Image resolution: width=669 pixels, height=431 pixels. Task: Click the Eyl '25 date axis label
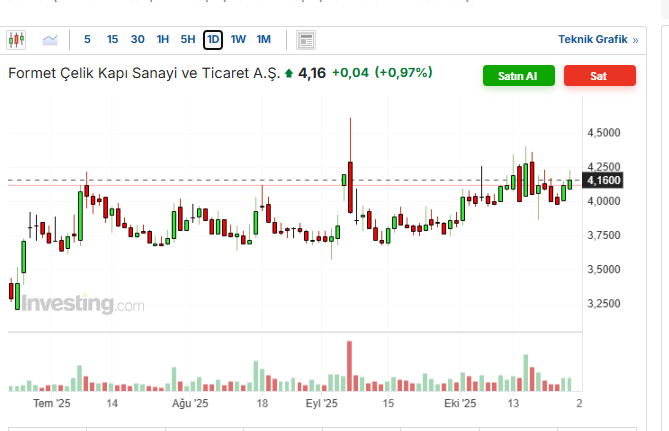(321, 403)
